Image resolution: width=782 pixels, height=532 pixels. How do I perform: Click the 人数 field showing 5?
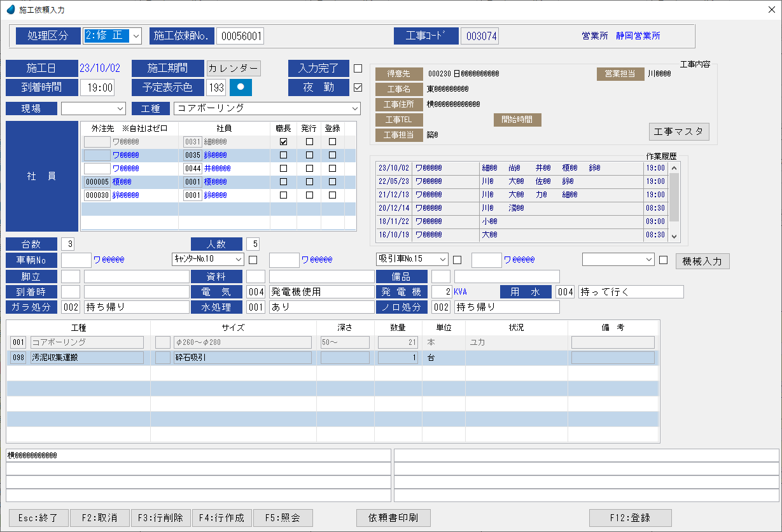(253, 244)
